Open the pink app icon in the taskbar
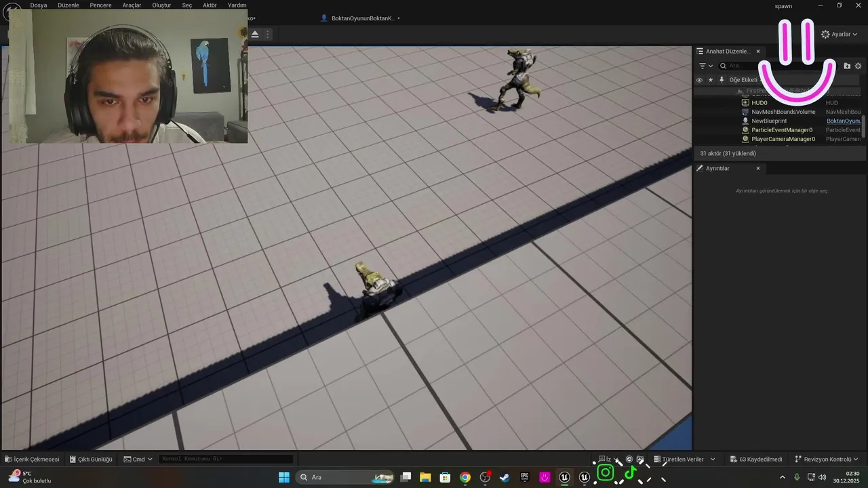This screenshot has width=868, height=488. [545, 477]
